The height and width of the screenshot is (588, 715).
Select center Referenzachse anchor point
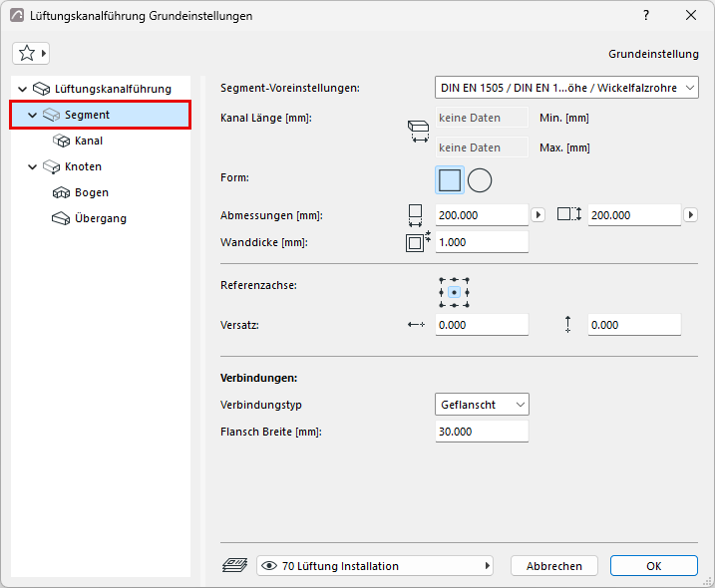pos(454,292)
